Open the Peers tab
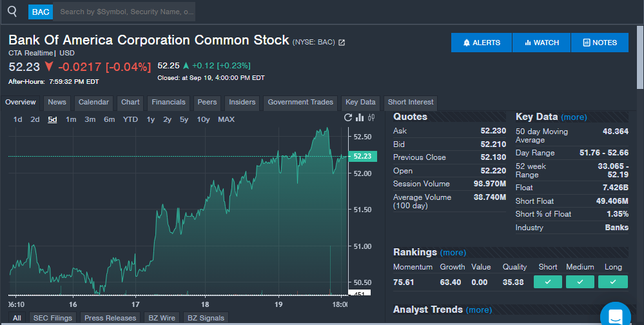 point(207,103)
